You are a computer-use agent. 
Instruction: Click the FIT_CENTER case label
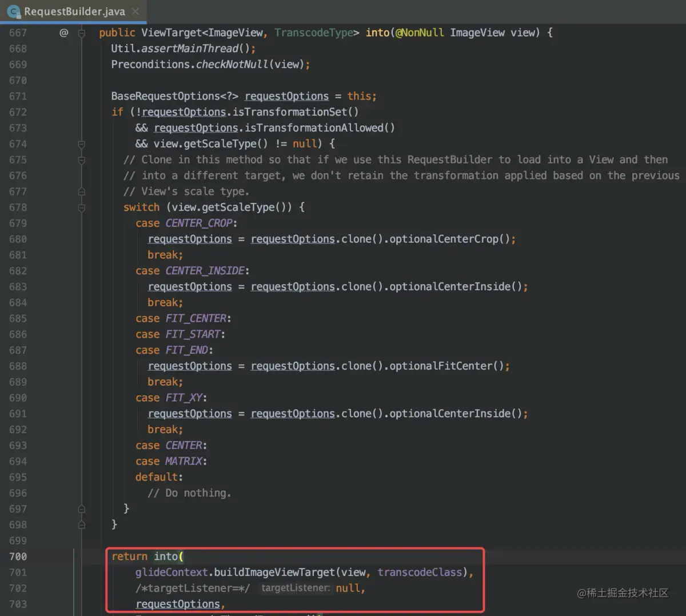coord(196,318)
